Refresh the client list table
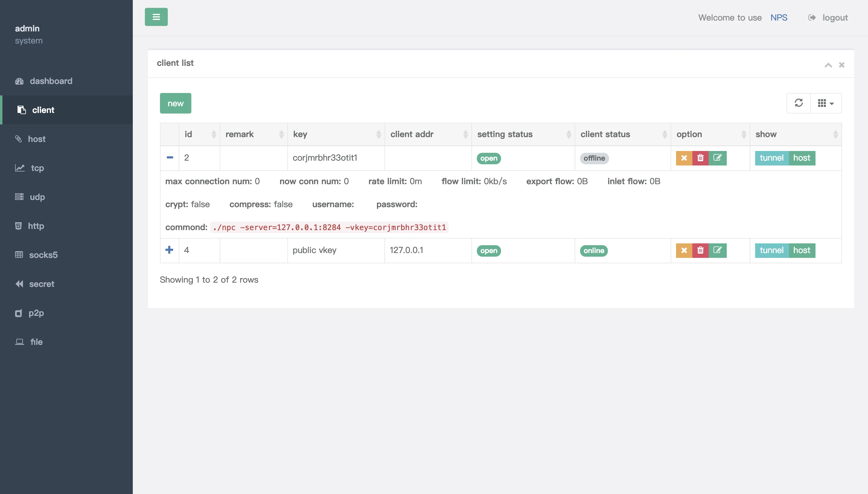The height and width of the screenshot is (494, 868). [799, 103]
